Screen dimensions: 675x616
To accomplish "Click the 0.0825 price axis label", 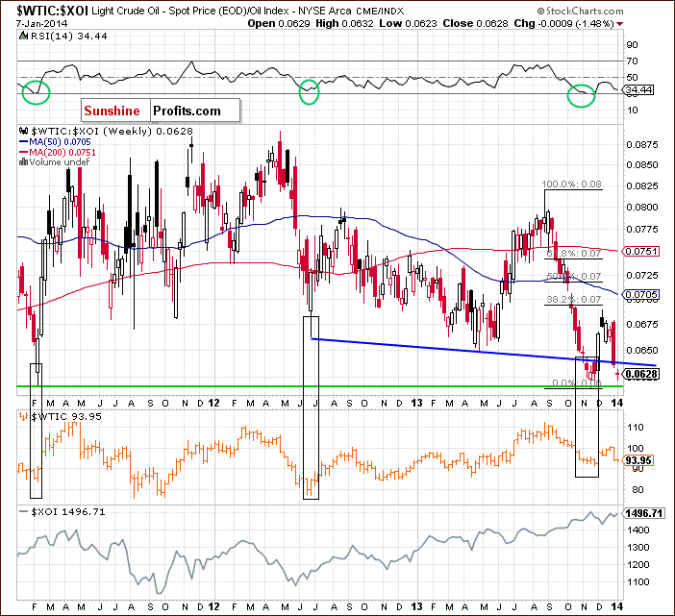I will click(642, 186).
